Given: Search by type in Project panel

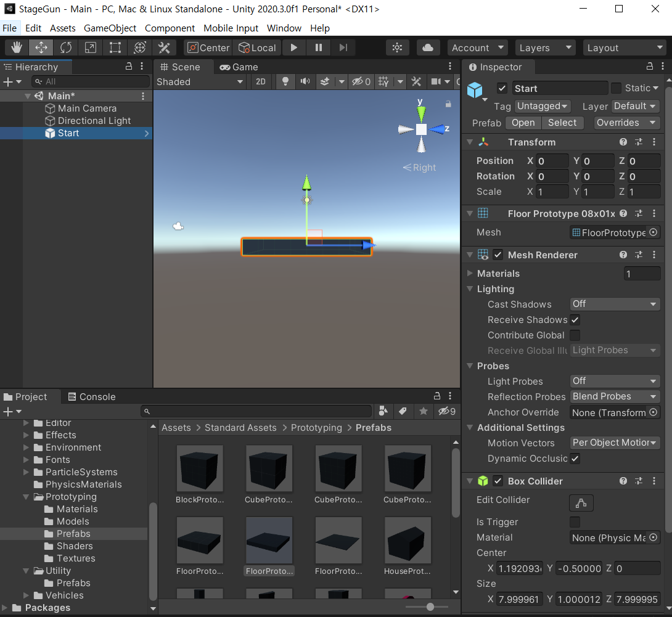Looking at the screenshot, I should tap(383, 411).
